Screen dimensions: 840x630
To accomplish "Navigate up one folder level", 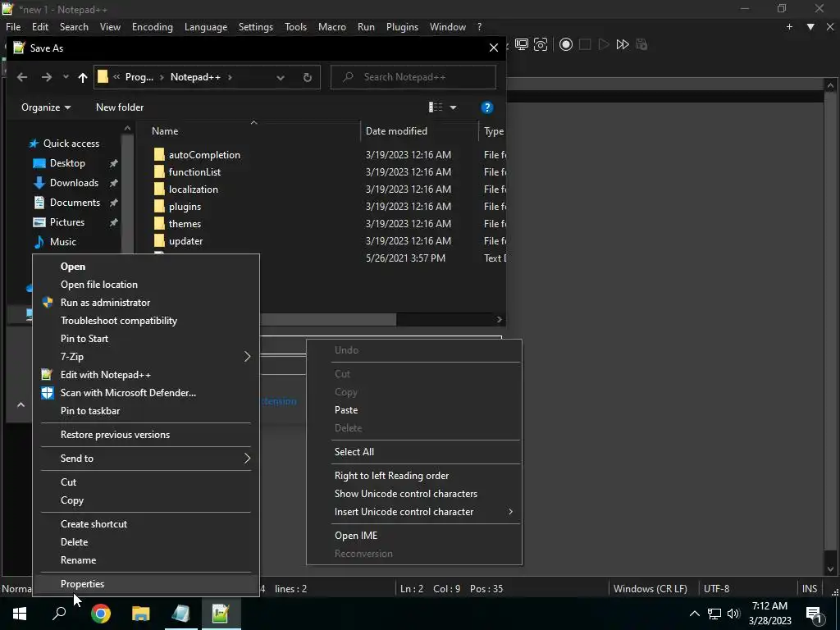I will tap(83, 77).
